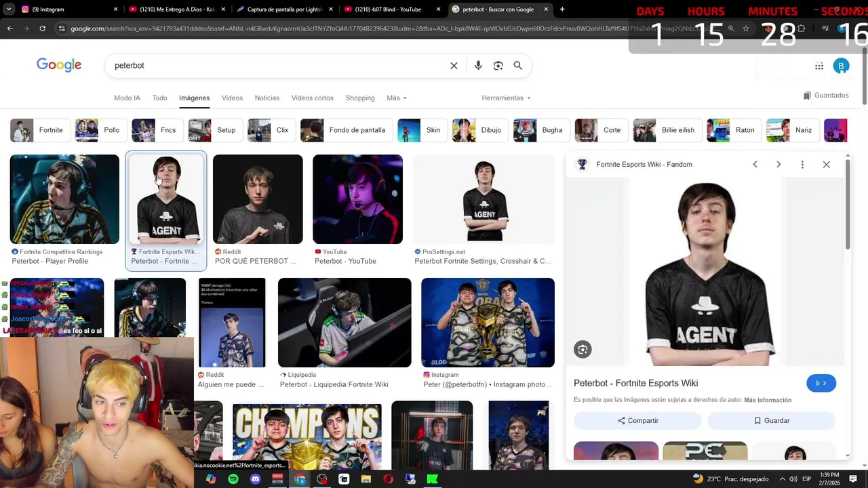Click the Guardar save button
868x488 pixels.
(x=772, y=420)
